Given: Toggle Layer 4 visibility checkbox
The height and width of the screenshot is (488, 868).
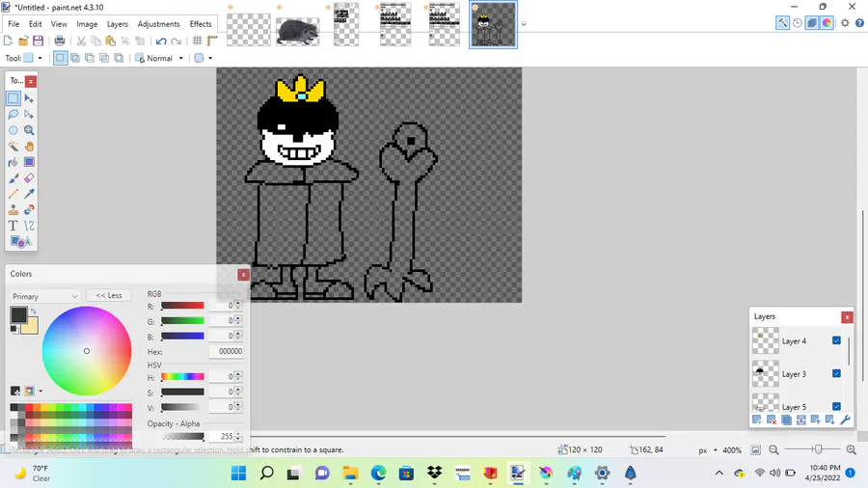Looking at the screenshot, I should [836, 340].
